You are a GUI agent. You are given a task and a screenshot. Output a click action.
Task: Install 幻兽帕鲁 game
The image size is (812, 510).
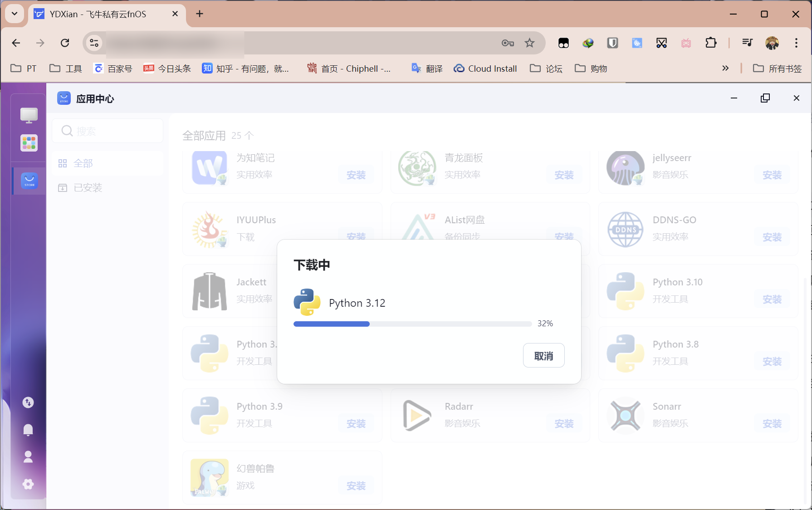tap(356, 486)
